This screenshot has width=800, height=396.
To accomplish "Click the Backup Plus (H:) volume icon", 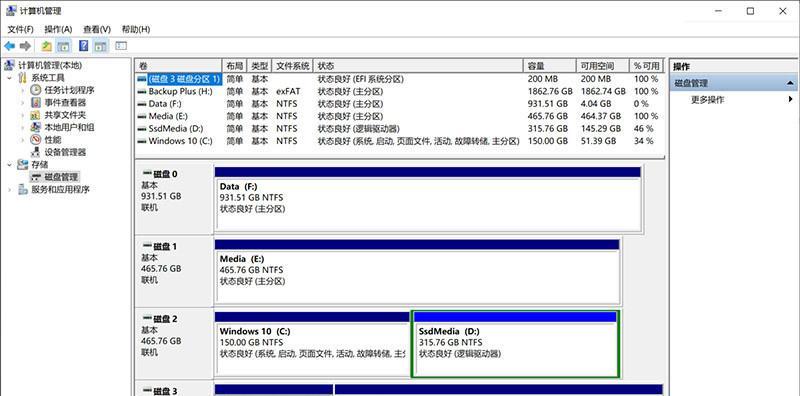I will coord(141,92).
